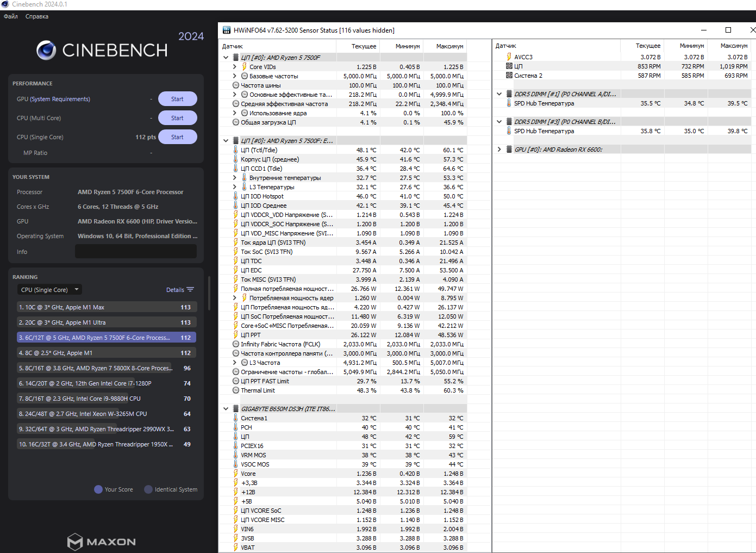Open the Файл menu in Cinebench

point(11,16)
